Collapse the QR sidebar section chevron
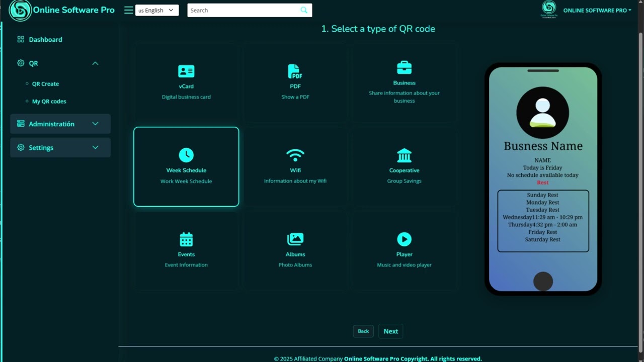 tap(95, 63)
